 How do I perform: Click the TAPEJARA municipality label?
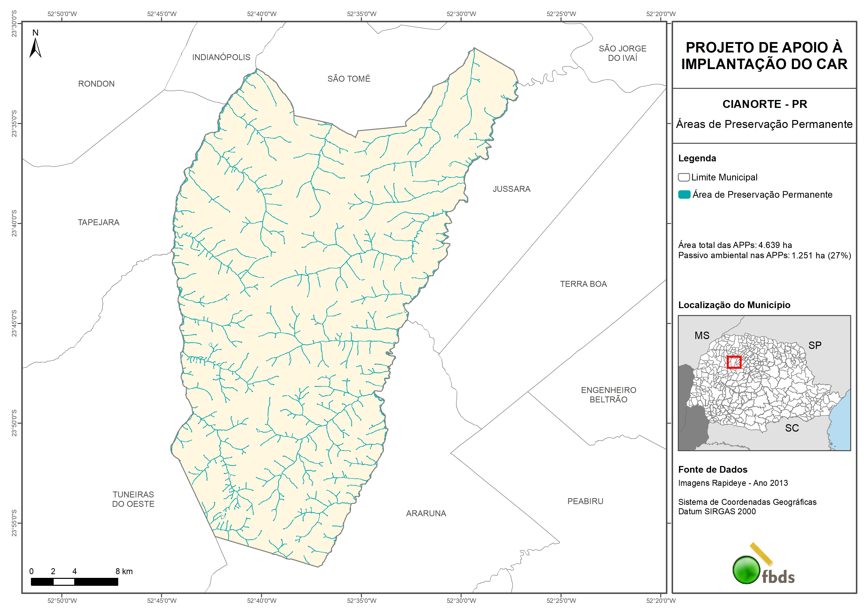click(x=99, y=222)
